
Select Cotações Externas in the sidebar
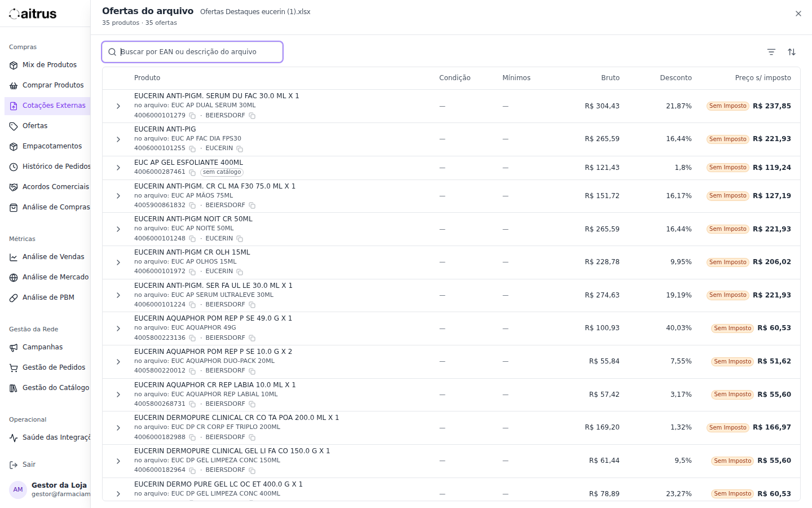coord(47,106)
